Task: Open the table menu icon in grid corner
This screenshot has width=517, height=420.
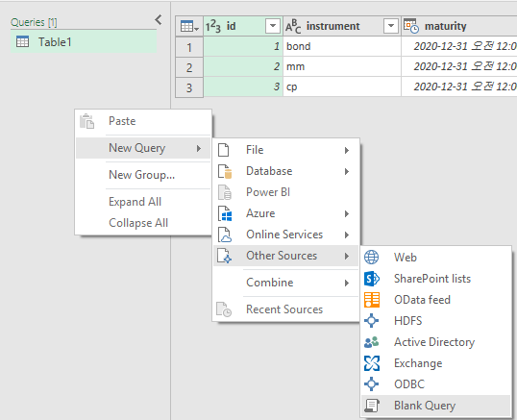Action: [189, 26]
